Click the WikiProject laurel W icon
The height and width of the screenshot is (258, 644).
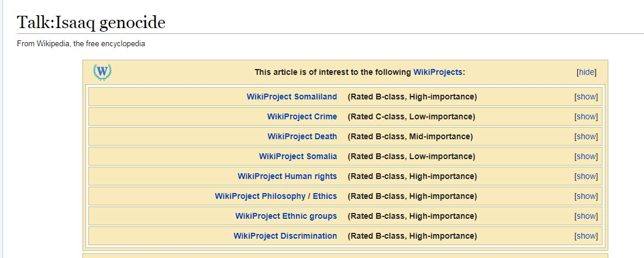coord(102,72)
